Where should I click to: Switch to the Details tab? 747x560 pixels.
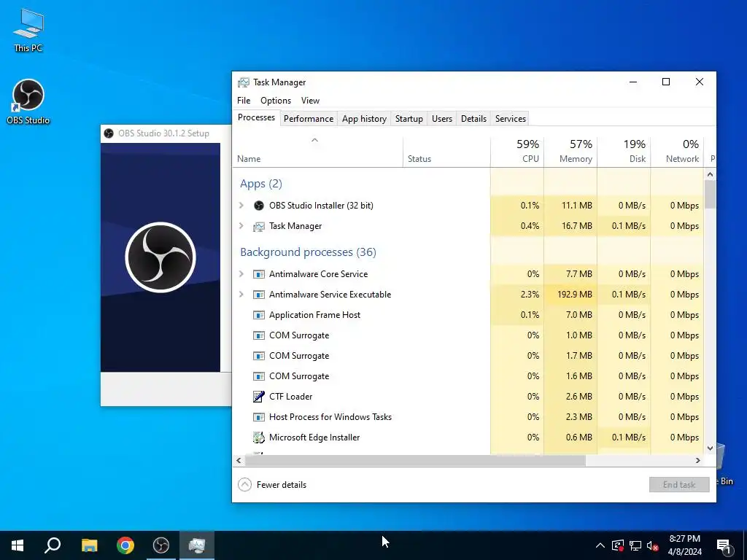click(473, 119)
